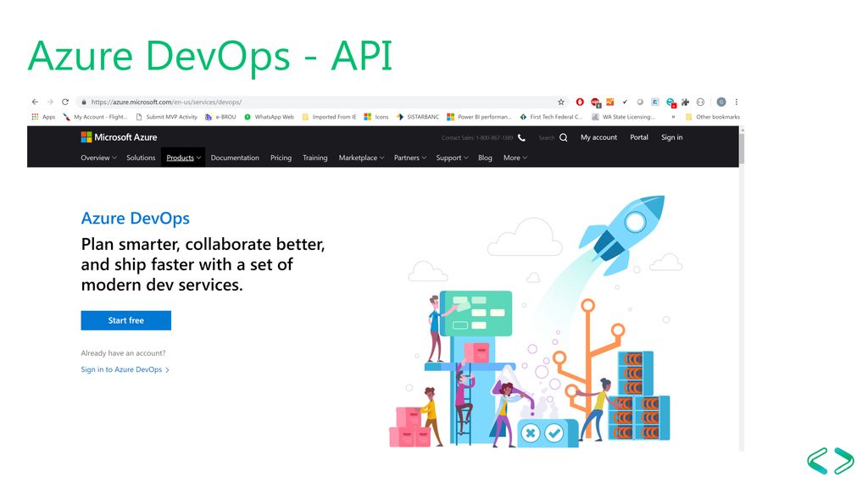Open First Tech Federal bookmark

point(551,117)
